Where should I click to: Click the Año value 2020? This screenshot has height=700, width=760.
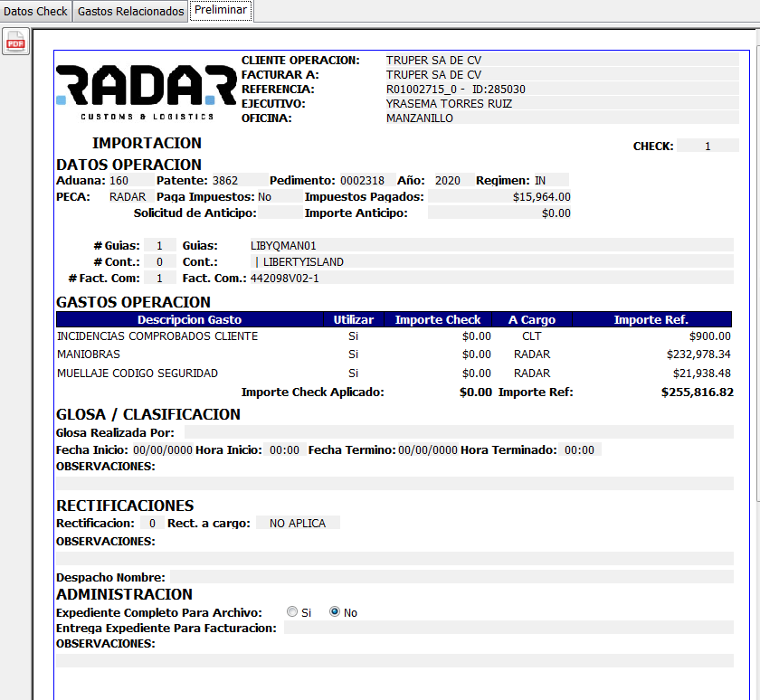coord(454,180)
